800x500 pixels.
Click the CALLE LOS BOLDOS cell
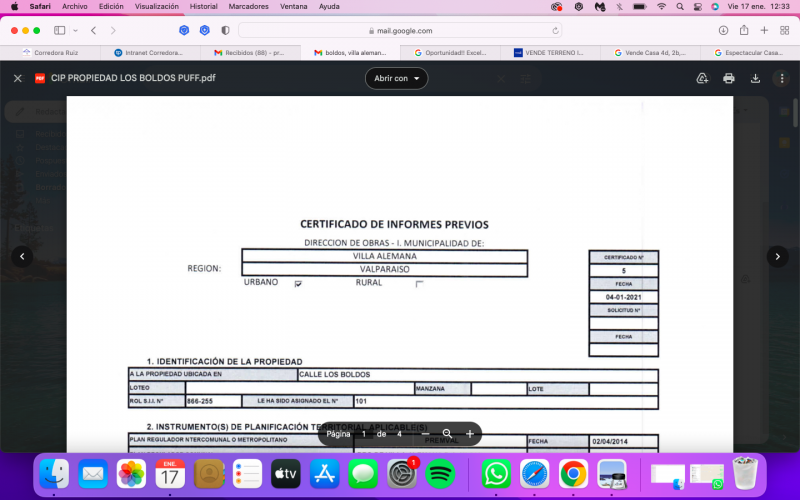[x=478, y=374]
